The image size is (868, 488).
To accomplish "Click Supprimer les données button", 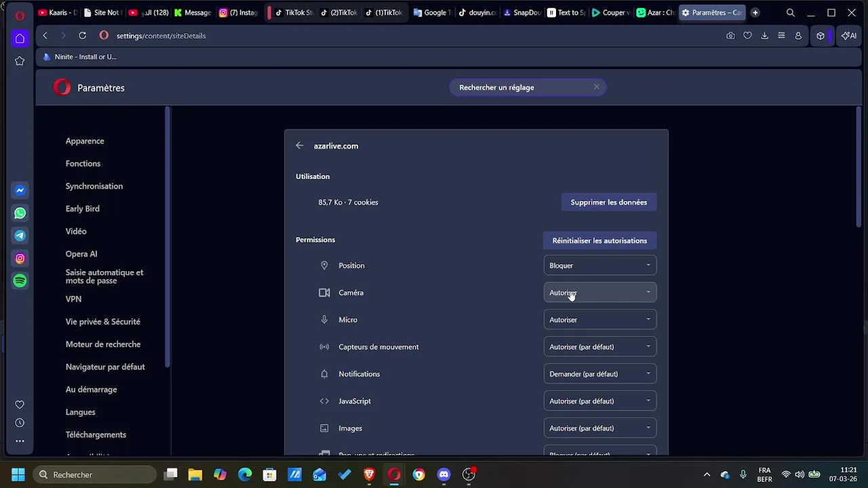I will click(x=609, y=202).
